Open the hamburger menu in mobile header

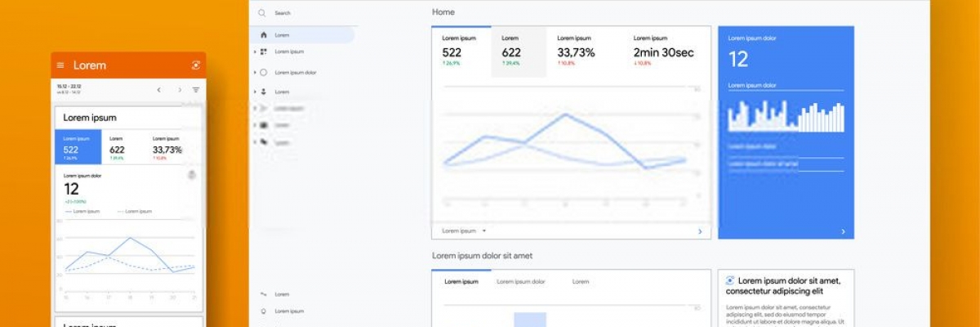tap(60, 65)
